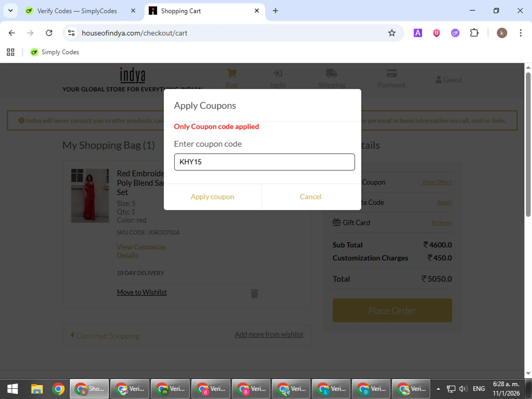
Task: Click the Gift Card icon
Action: tap(337, 222)
